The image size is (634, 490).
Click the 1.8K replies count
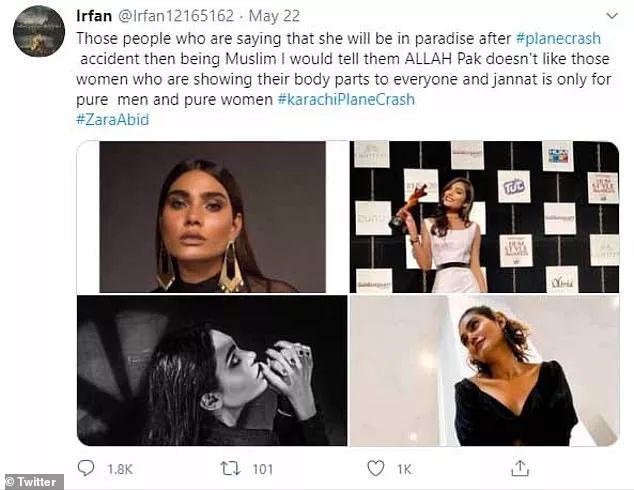[x=118, y=468]
